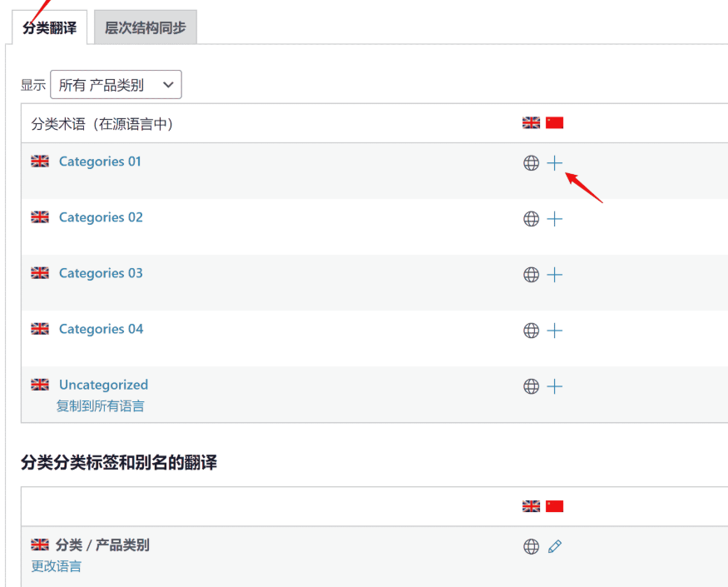Click plus icon for Categories 01

554,163
